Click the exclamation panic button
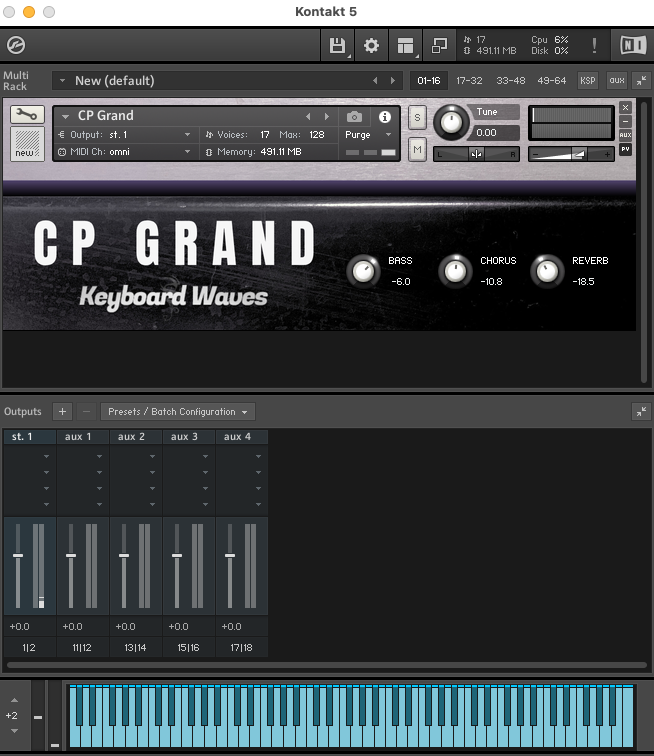 tap(594, 45)
